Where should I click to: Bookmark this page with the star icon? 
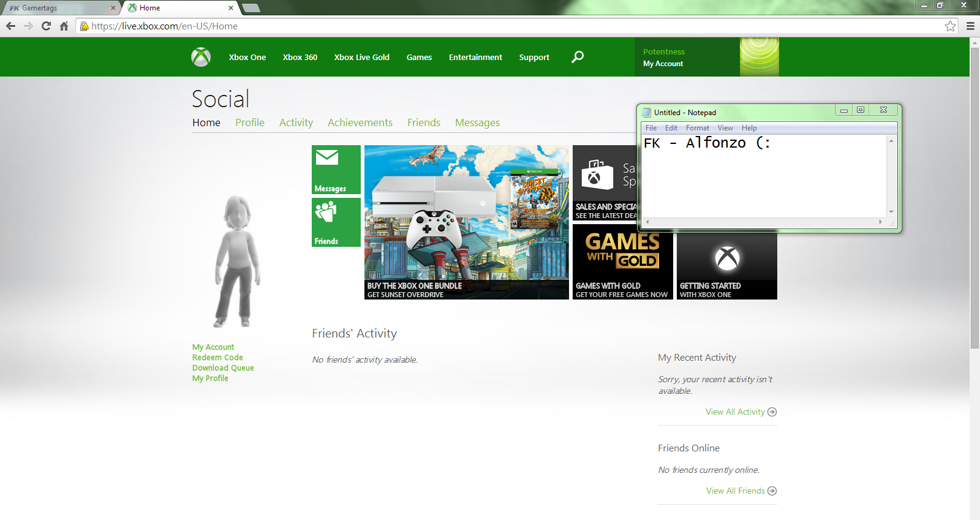coord(950,26)
